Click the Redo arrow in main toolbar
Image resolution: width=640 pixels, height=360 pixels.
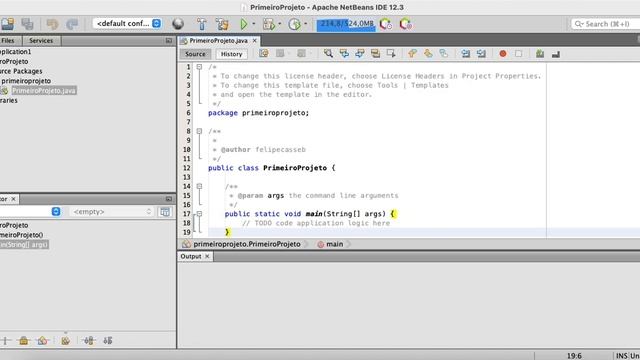[x=72, y=24]
